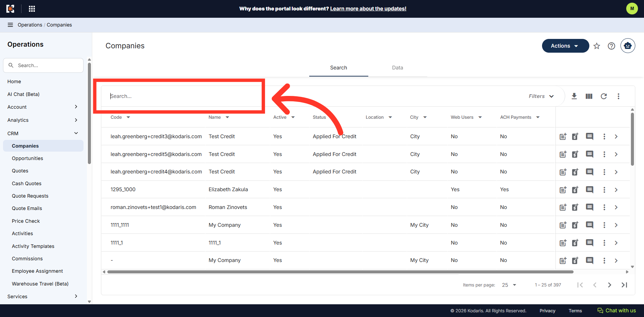Open the Web Users column dropdown

click(480, 117)
